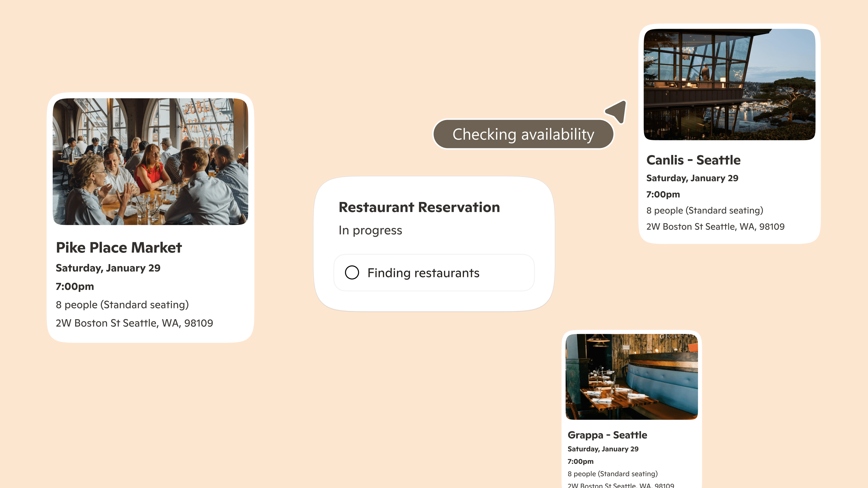Click Saturday, January 29 on Pike Place card
This screenshot has width=868, height=488.
[x=108, y=268]
